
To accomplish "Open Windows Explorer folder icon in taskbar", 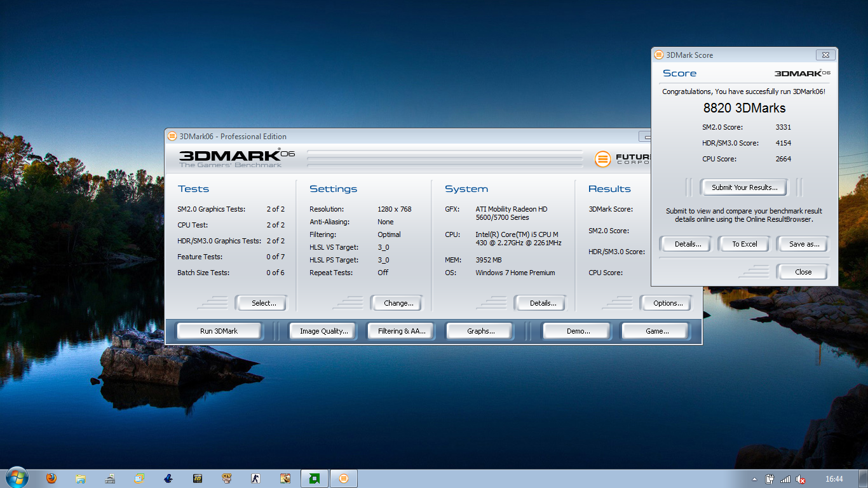I will [81, 478].
